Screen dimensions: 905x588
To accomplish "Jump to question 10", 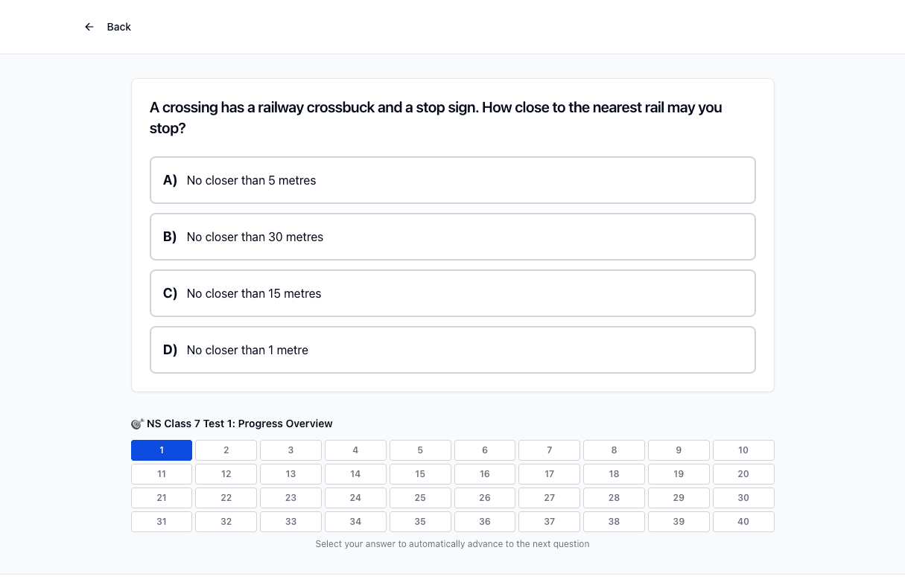I will [x=743, y=450].
